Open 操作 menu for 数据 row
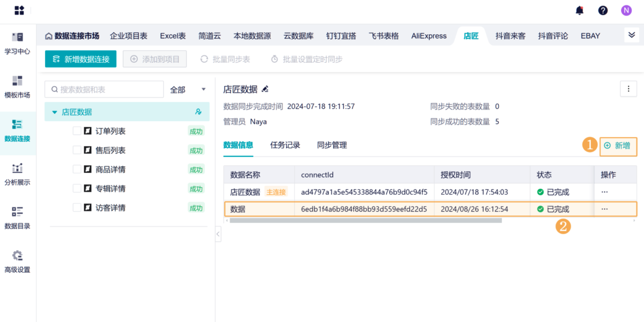 click(x=605, y=209)
